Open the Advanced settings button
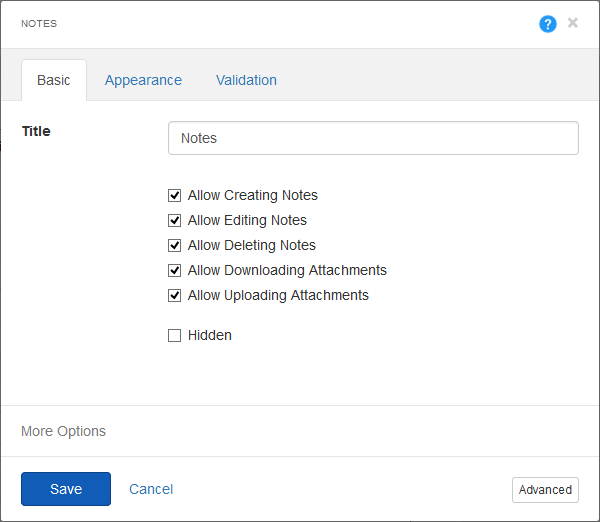The image size is (600, 522). pos(545,490)
